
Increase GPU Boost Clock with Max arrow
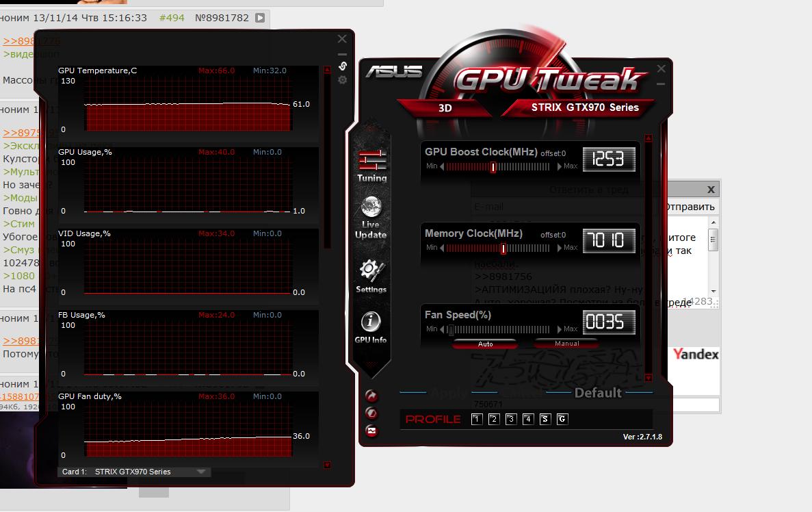[x=560, y=166]
